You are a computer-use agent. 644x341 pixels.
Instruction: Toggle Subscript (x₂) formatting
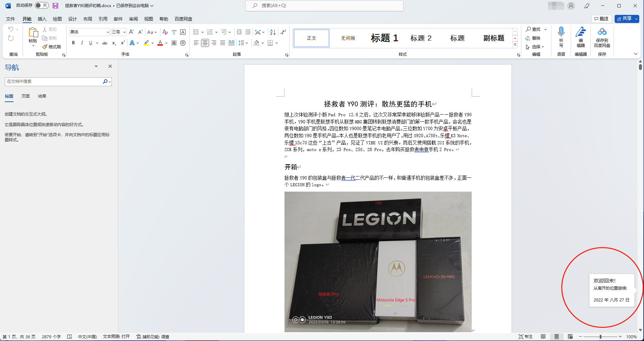114,43
